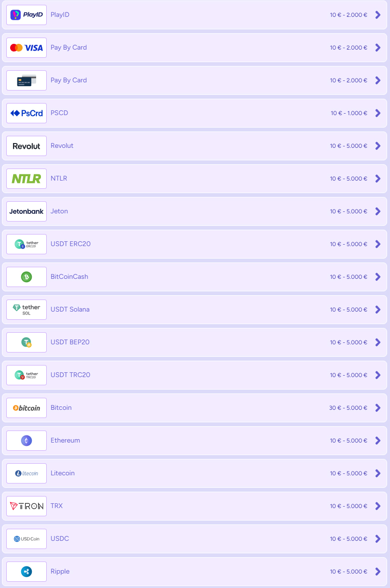Click the red TRON logo

(x=26, y=506)
